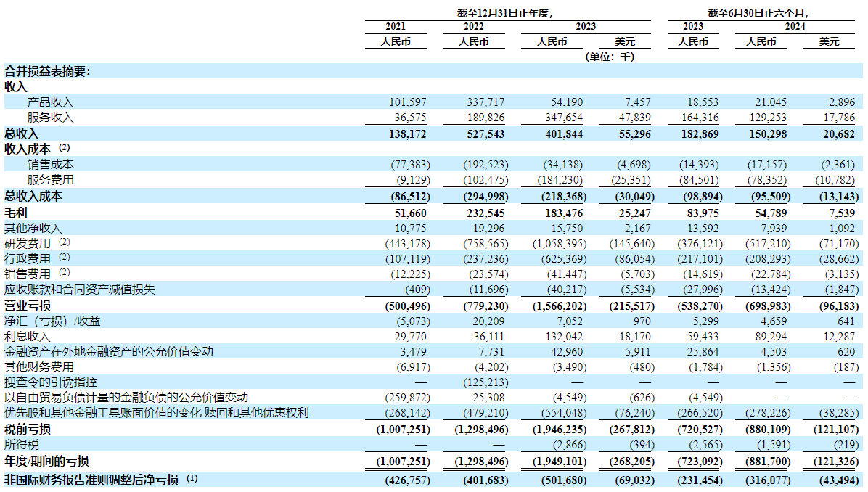
Task: Select the operating loss figure (1,566,202)
Action: [557, 306]
